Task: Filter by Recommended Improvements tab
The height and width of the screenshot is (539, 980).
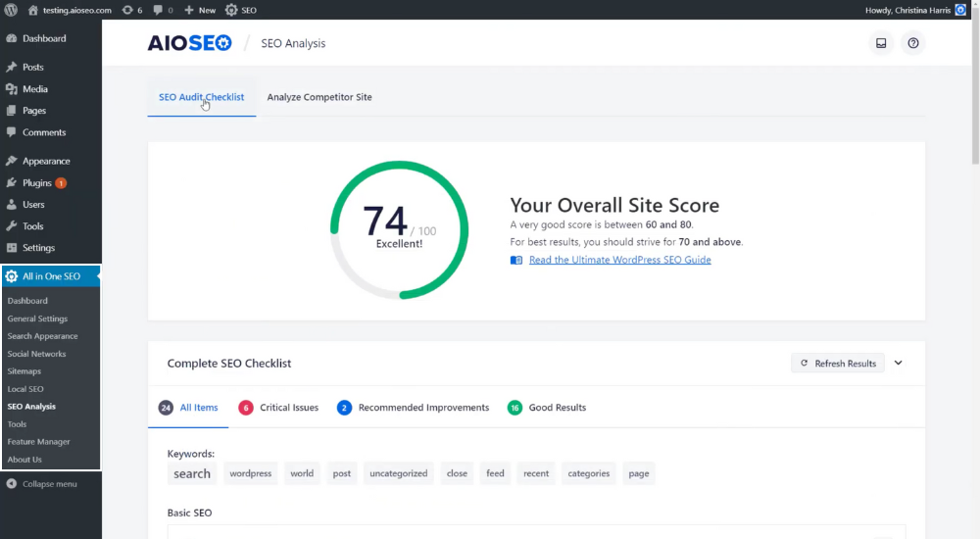Action: point(414,408)
